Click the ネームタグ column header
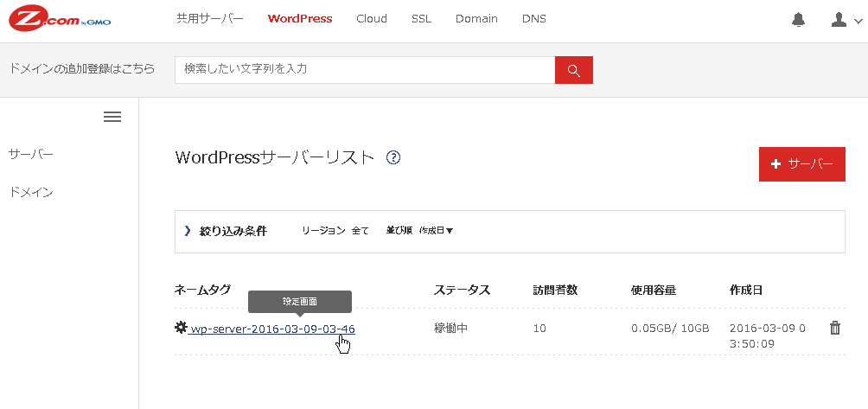Image resolution: width=868 pixels, height=409 pixels. [202, 290]
